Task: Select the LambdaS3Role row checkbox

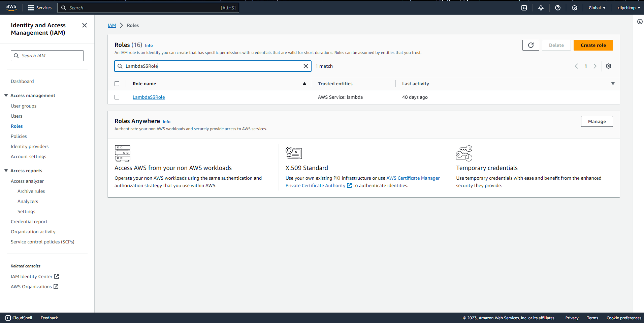Action: (x=117, y=97)
